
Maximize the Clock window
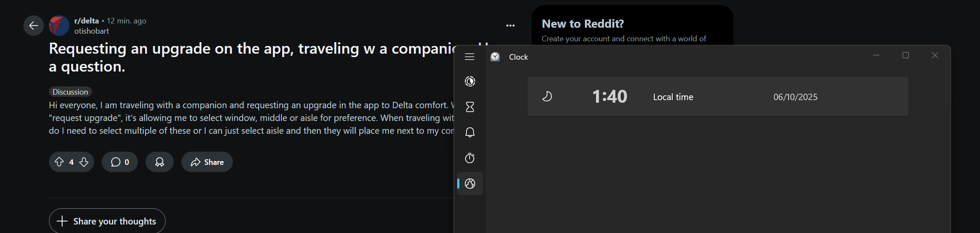pos(905,55)
